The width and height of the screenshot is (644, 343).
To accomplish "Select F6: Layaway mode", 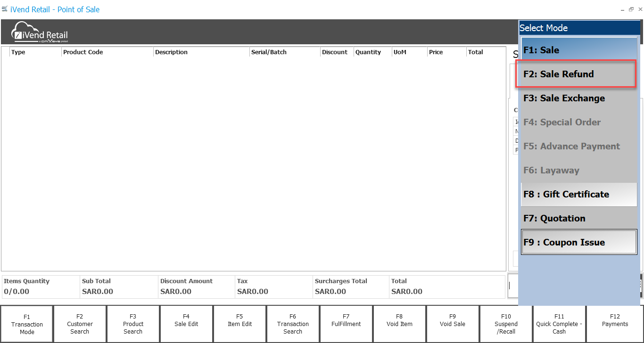I will (x=579, y=170).
